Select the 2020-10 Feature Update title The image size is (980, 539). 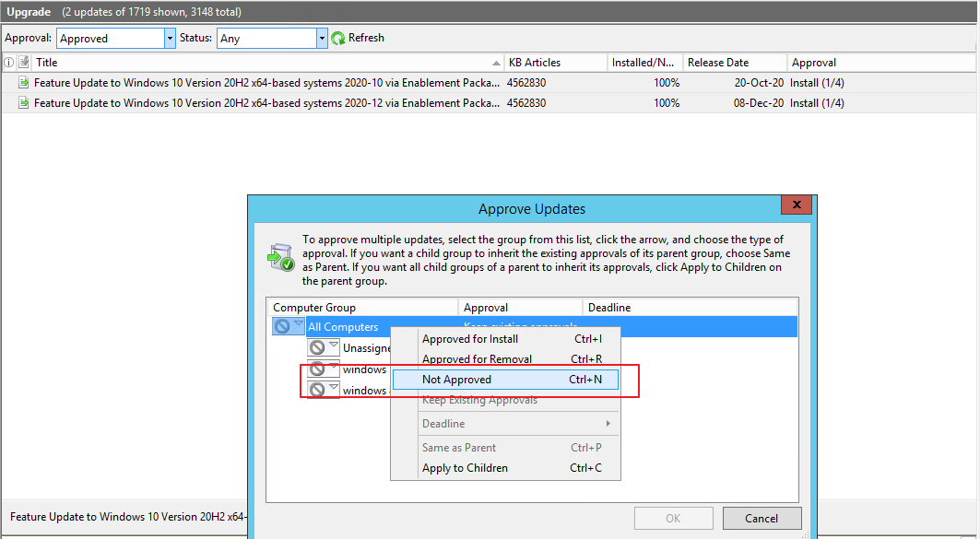coord(266,82)
